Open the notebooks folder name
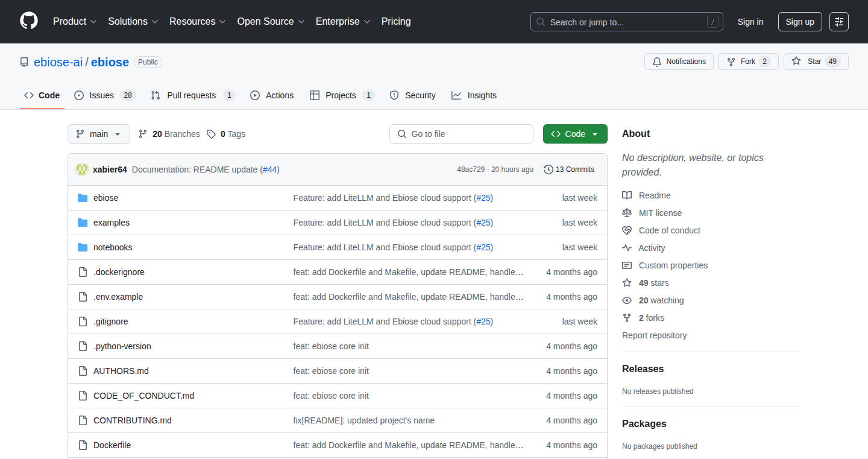Viewport: 868px width, 459px height. coord(113,247)
